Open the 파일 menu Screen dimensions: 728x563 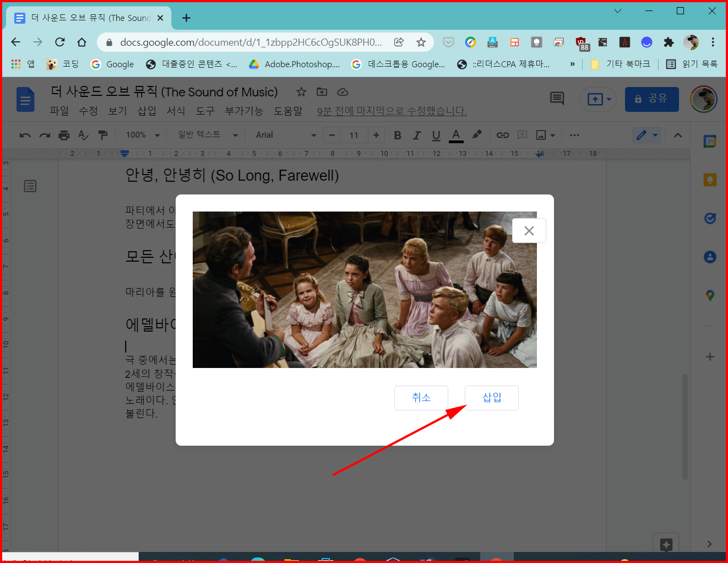(59, 111)
